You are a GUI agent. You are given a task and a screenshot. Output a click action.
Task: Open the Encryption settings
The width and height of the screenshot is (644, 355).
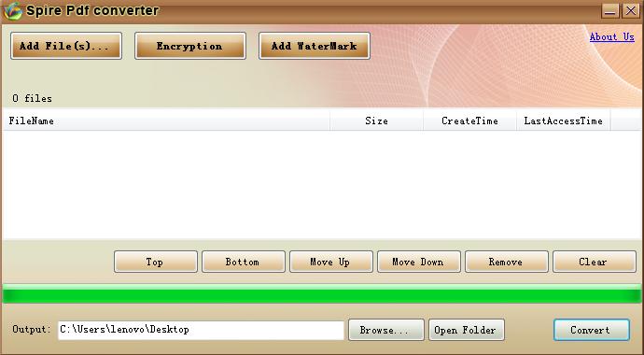pos(190,46)
